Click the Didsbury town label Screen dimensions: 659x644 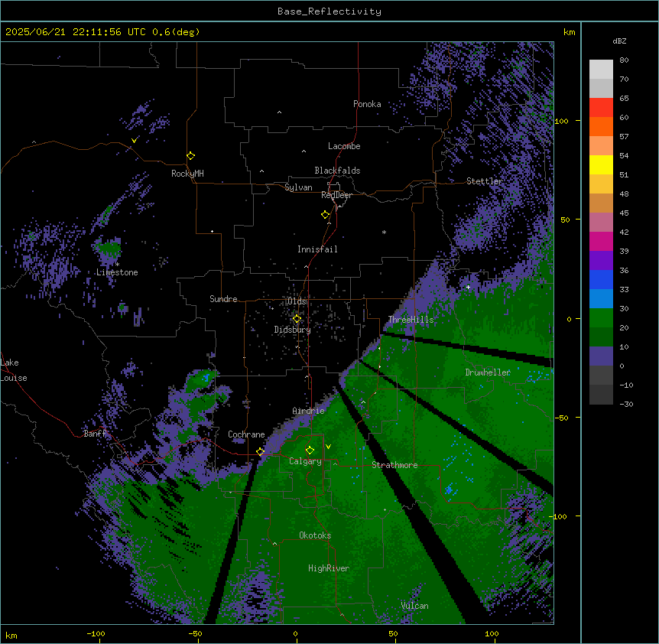pos(293,330)
